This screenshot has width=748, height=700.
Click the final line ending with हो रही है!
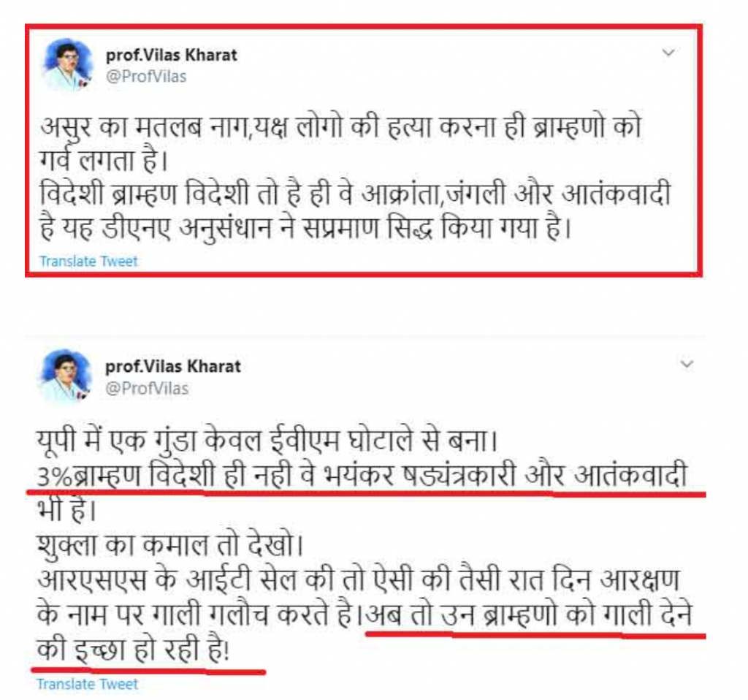(x=133, y=650)
